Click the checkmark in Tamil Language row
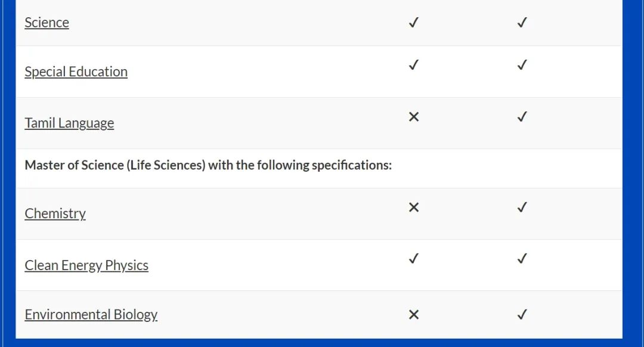 tap(522, 117)
